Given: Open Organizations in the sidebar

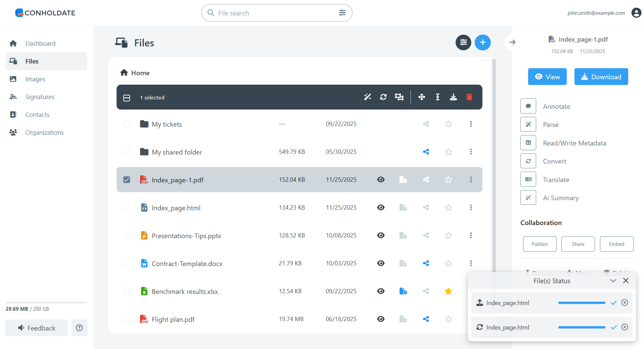Looking at the screenshot, I should pos(44,132).
